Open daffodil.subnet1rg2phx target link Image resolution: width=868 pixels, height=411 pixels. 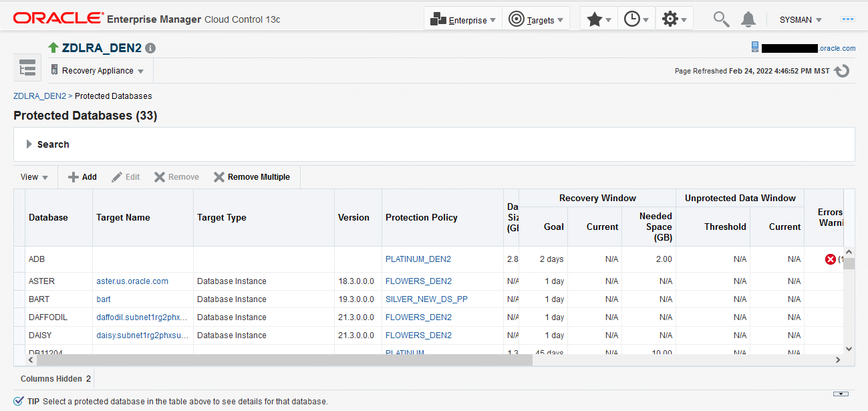[x=142, y=317]
